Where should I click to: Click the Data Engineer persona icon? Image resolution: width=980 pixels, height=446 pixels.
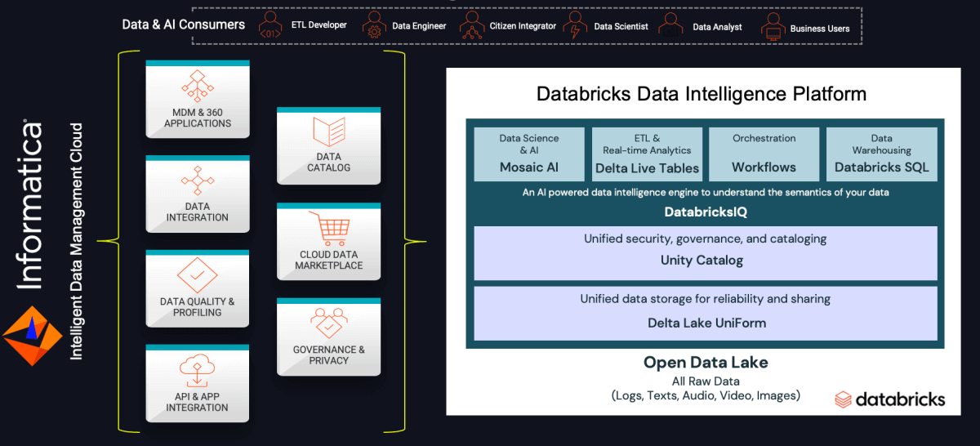374,26
